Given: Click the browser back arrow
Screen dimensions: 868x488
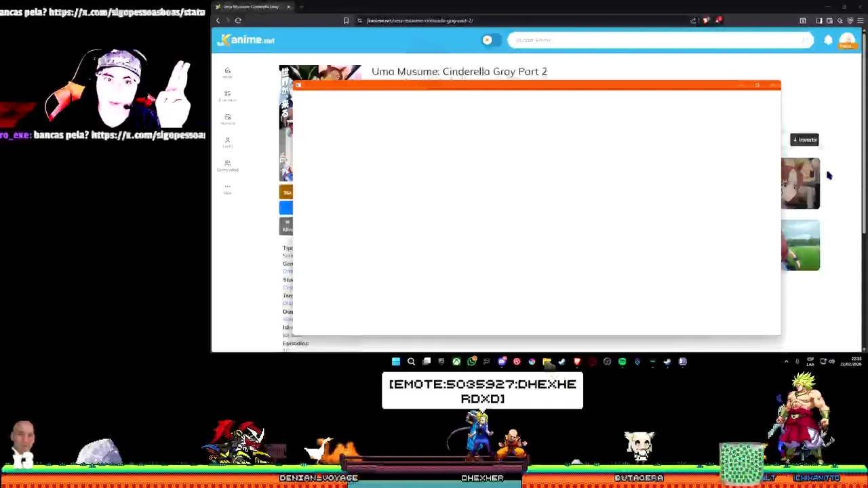Looking at the screenshot, I should click(x=218, y=20).
